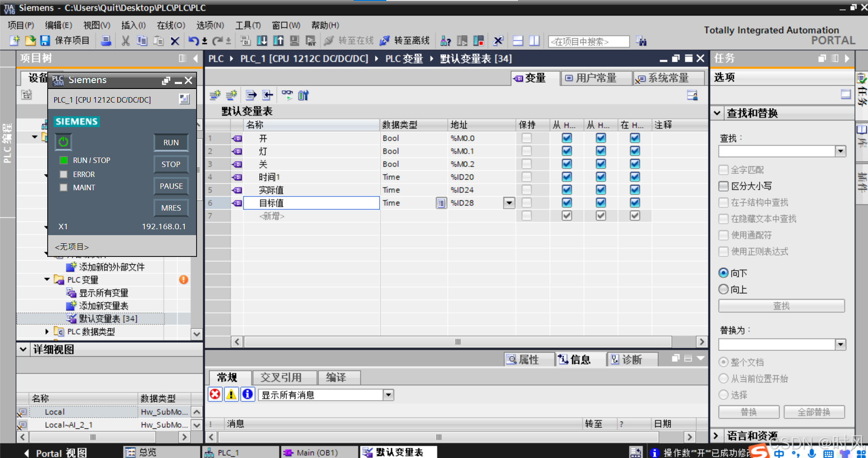Click the print icon in toolbar

(106, 41)
